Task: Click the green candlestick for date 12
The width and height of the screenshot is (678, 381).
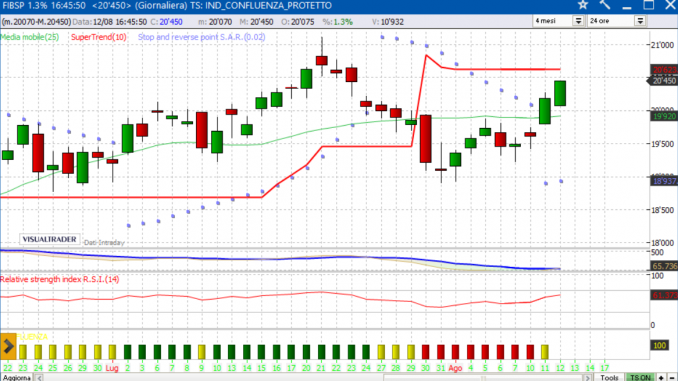Action: click(x=560, y=93)
